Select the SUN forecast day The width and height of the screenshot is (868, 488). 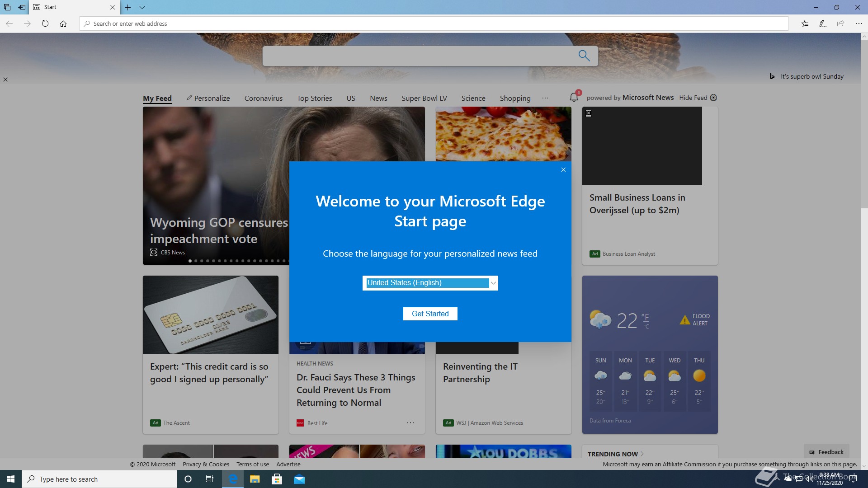600,381
